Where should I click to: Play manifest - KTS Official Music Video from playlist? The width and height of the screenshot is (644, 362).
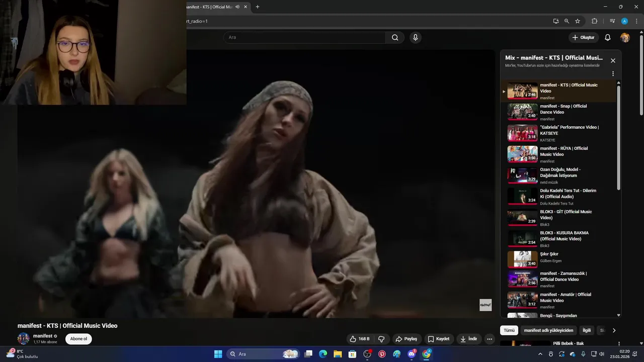point(558,91)
